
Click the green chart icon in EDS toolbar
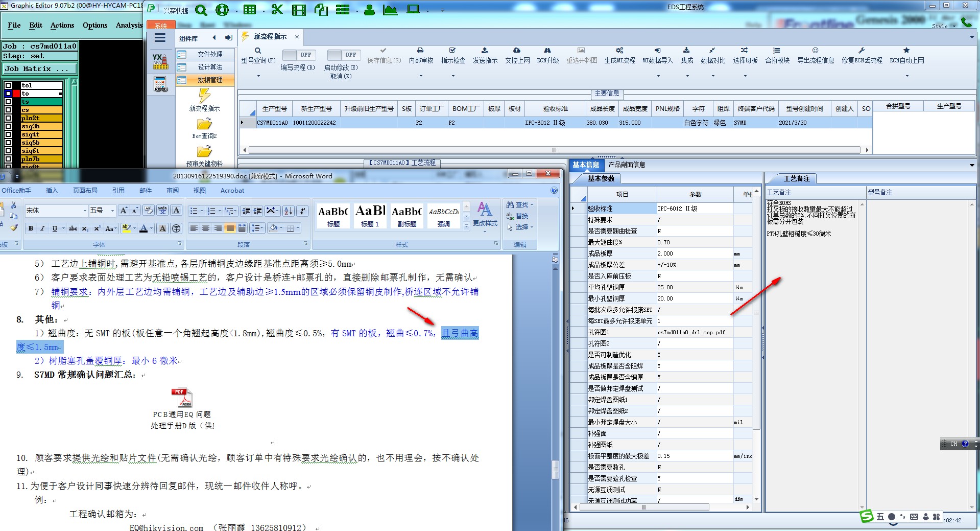(390, 10)
